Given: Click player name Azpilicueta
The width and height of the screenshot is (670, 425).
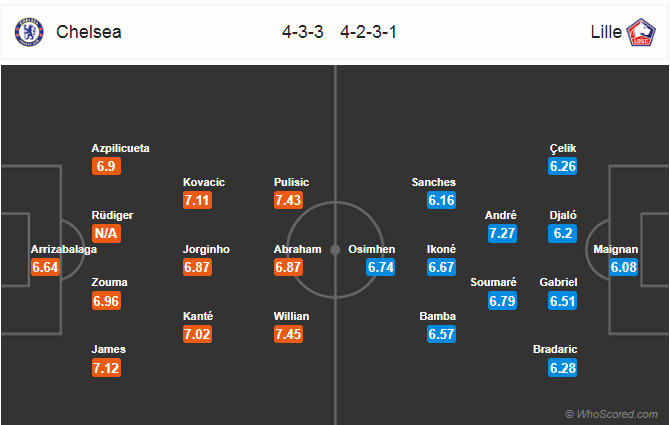Looking at the screenshot, I should (120, 148).
